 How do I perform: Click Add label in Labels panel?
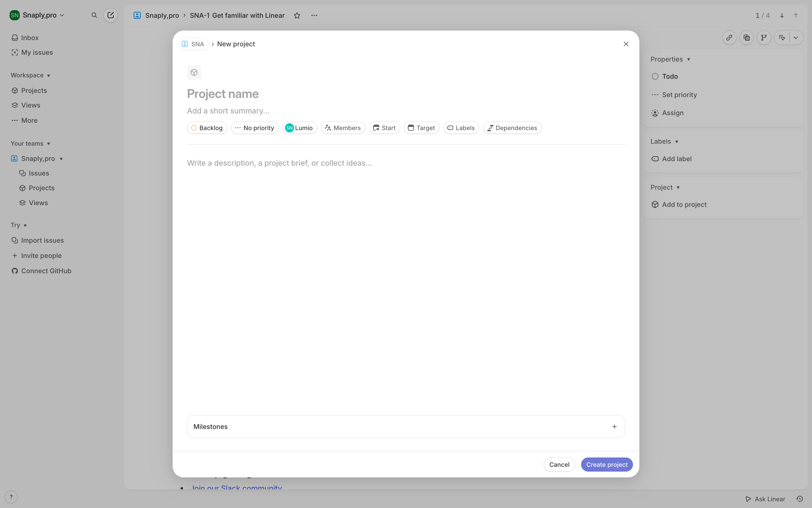click(x=671, y=159)
